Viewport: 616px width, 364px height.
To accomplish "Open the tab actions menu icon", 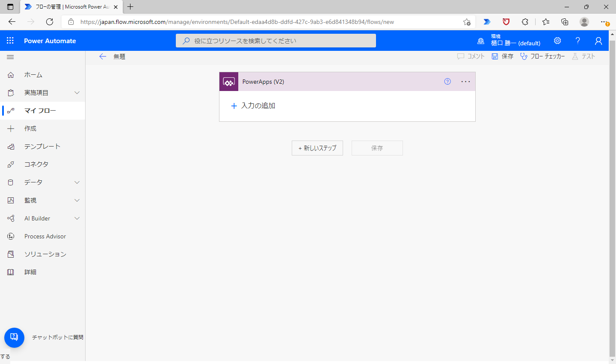I will point(10,7).
